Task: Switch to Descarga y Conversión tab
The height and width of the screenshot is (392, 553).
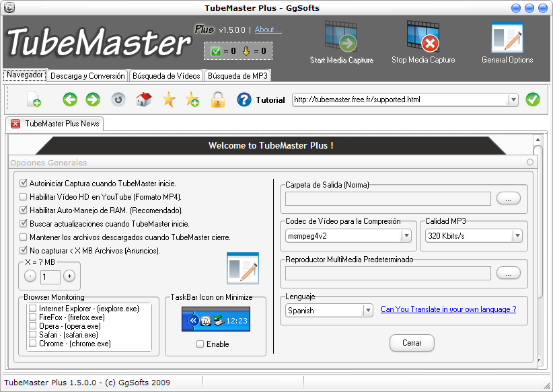Action: [87, 76]
